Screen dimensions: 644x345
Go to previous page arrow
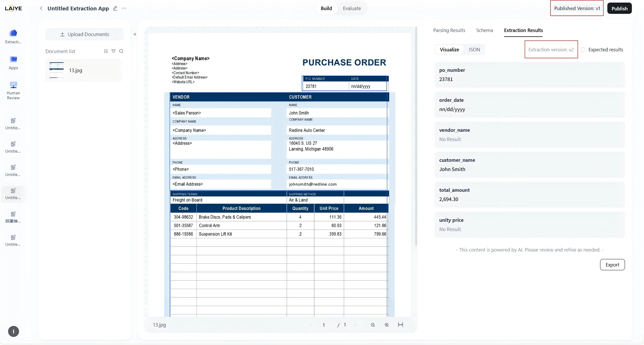(x=310, y=325)
